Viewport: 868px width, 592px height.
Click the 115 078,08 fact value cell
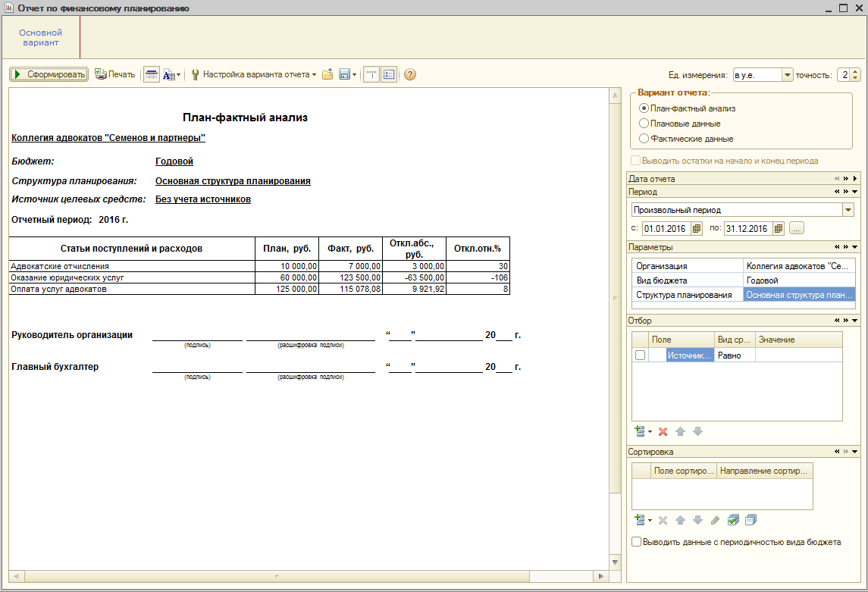350,289
